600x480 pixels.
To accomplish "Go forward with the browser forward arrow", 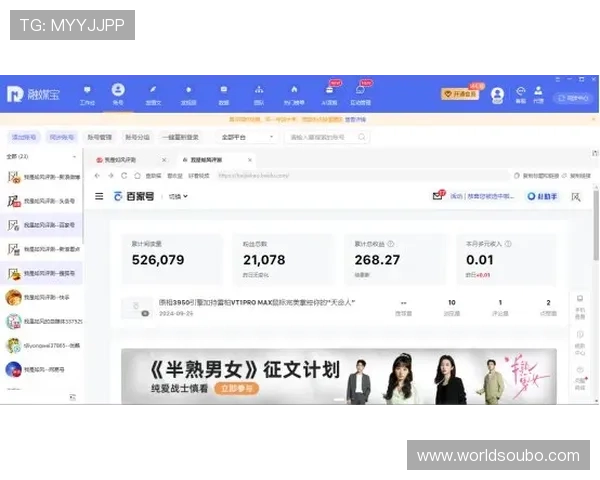I will point(111,176).
